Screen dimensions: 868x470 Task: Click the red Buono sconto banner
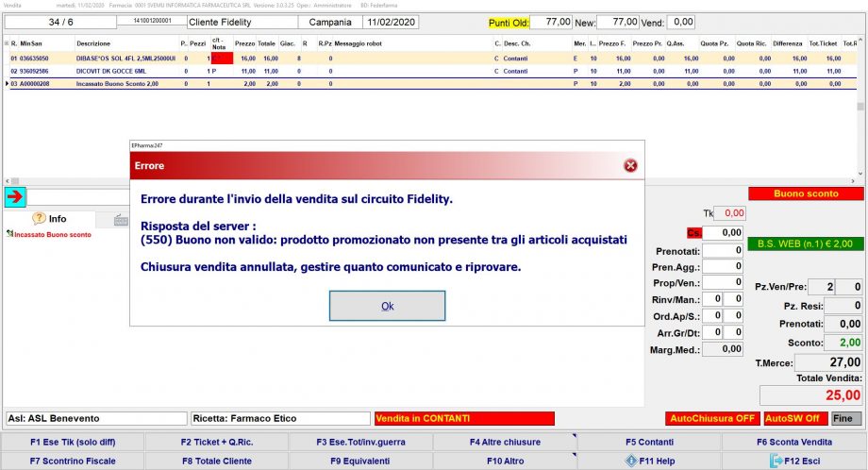806,193
